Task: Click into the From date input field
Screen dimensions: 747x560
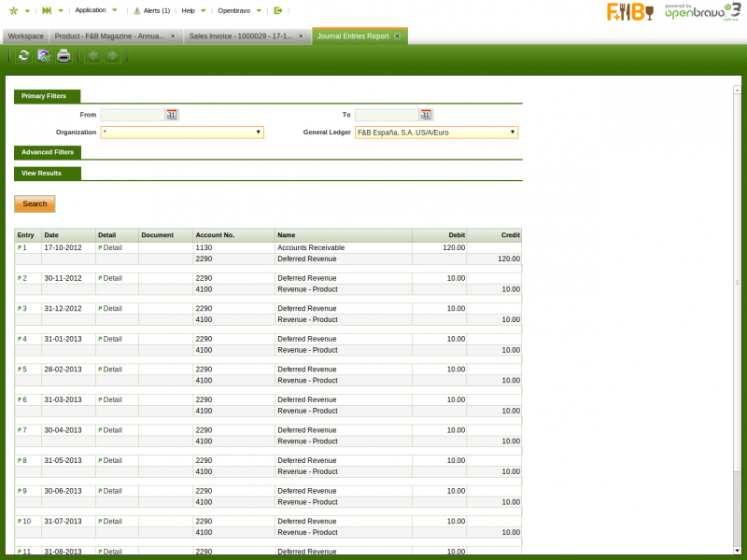Action: [133, 115]
